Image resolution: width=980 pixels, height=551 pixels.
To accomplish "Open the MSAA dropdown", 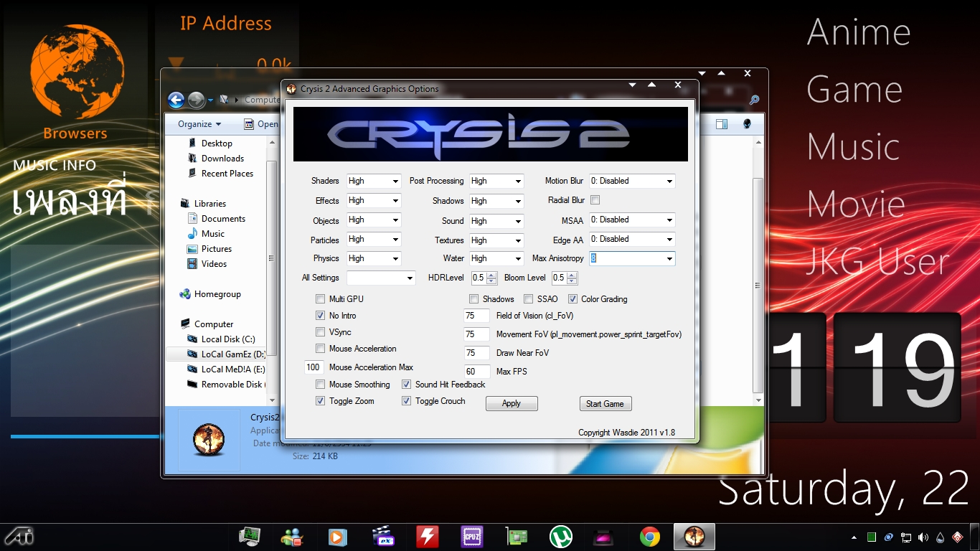I will (x=632, y=220).
